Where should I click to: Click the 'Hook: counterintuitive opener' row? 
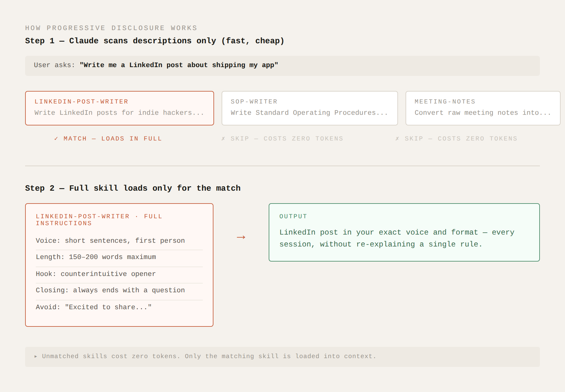coord(119,274)
